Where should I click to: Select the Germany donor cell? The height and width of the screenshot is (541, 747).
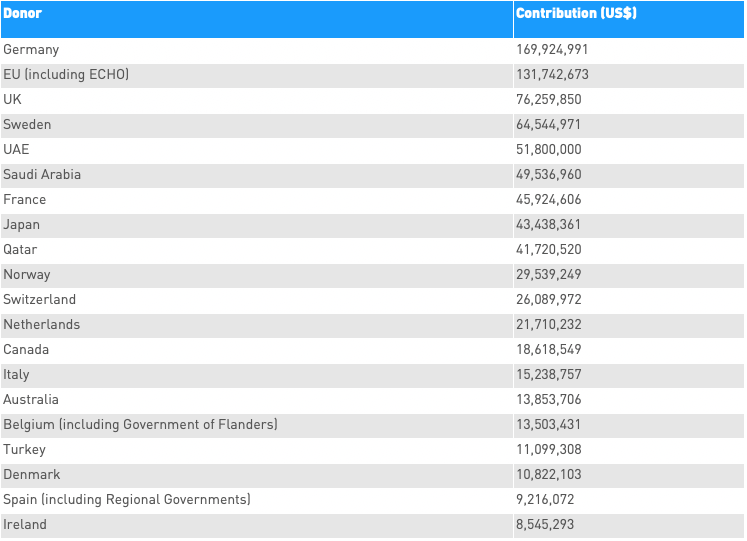click(31, 50)
